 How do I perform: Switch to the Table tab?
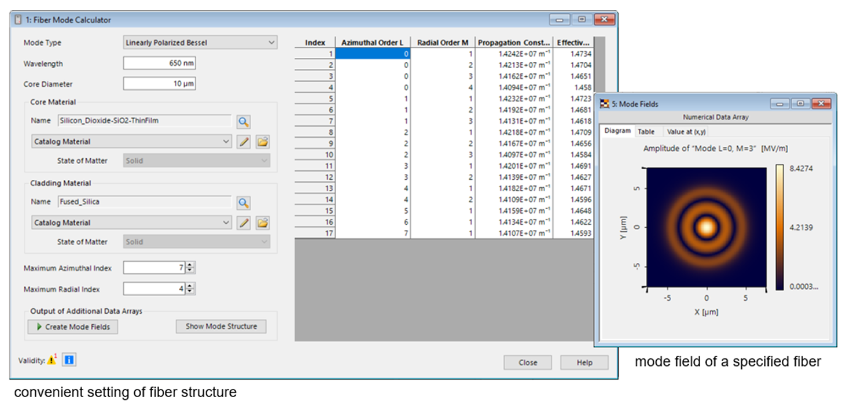click(647, 131)
